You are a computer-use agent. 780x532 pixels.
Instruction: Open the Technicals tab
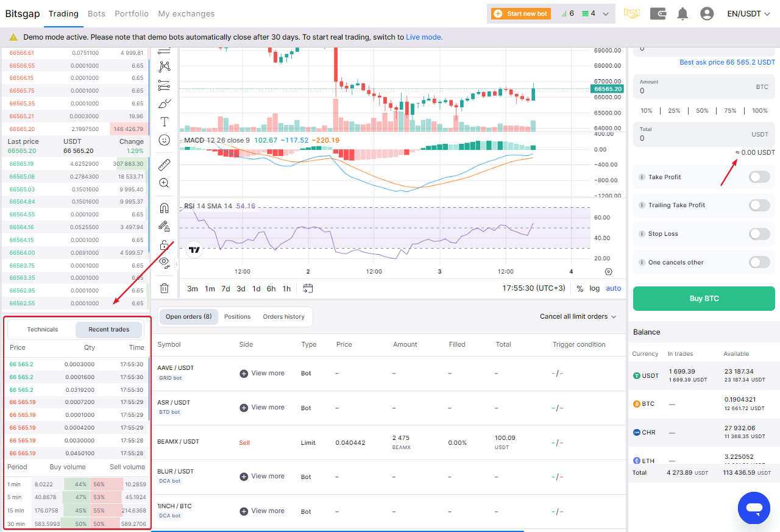tap(43, 330)
